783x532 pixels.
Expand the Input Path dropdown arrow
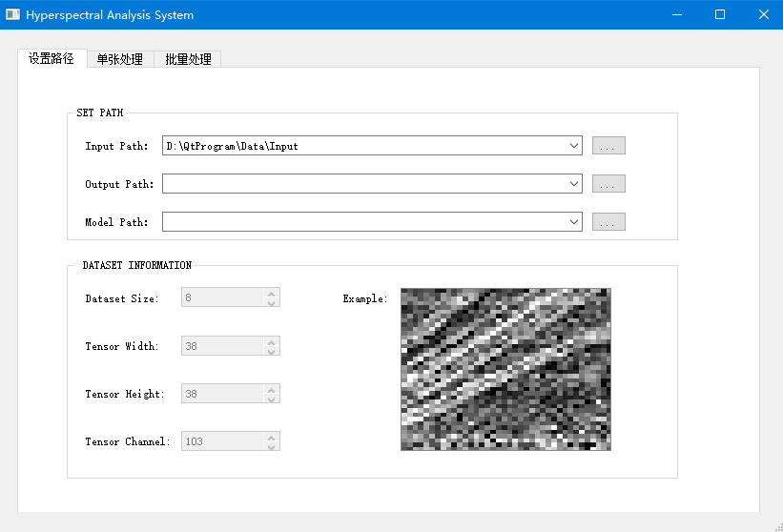pyautogui.click(x=574, y=146)
